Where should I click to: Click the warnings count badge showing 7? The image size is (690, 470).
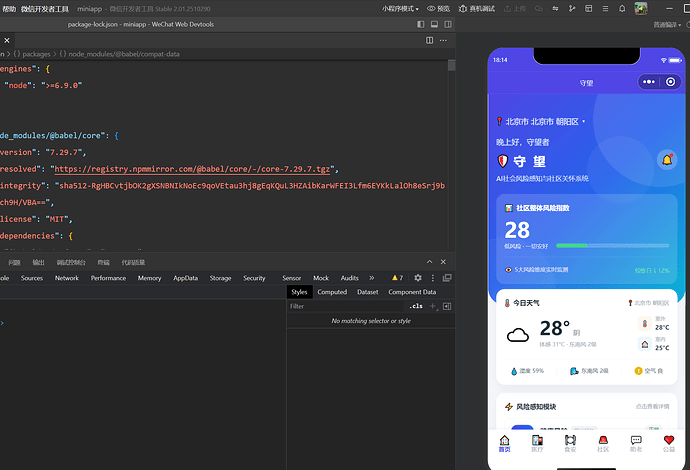pos(397,278)
